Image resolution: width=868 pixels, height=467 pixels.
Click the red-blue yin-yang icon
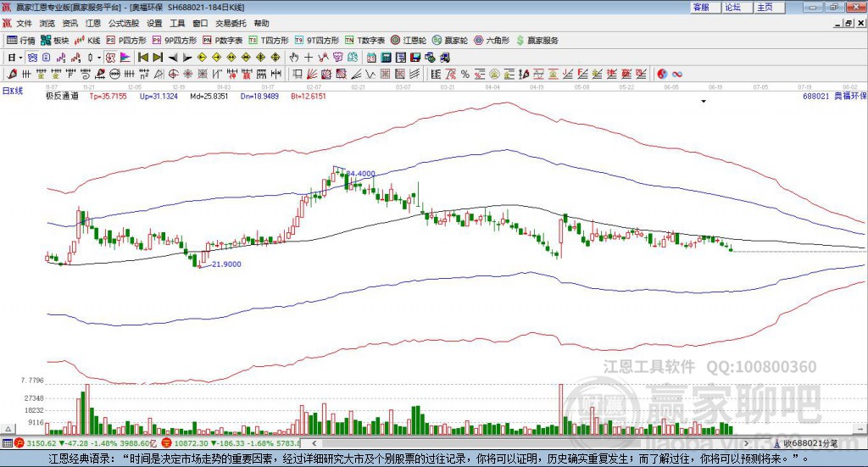click(662, 74)
